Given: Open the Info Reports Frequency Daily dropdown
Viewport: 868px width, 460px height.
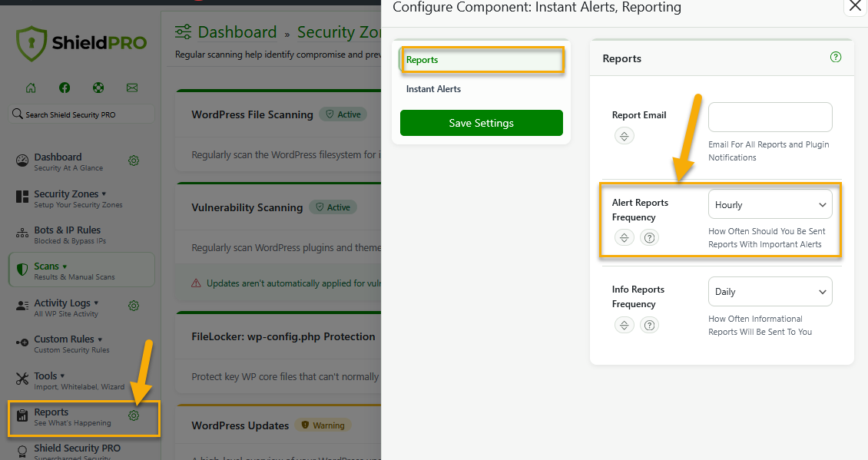Looking at the screenshot, I should pyautogui.click(x=770, y=291).
